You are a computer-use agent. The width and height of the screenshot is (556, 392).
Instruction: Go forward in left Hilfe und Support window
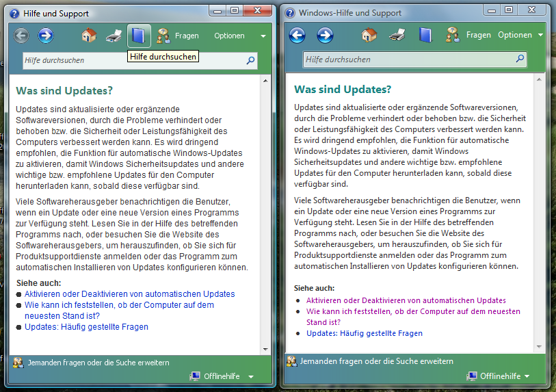coord(46,36)
